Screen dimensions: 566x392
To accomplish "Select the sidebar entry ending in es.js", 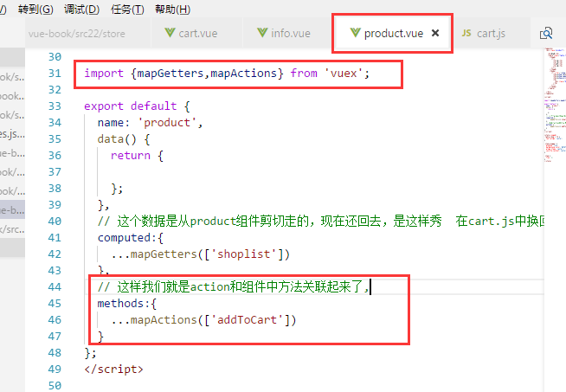I will click(x=12, y=134).
